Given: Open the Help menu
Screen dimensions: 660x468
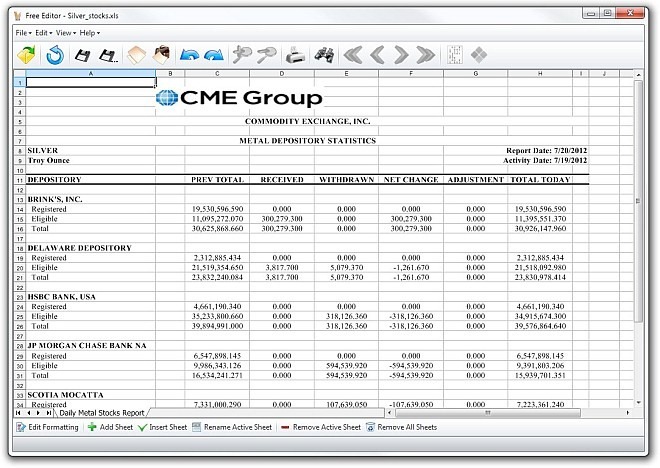Looking at the screenshot, I should point(90,33).
